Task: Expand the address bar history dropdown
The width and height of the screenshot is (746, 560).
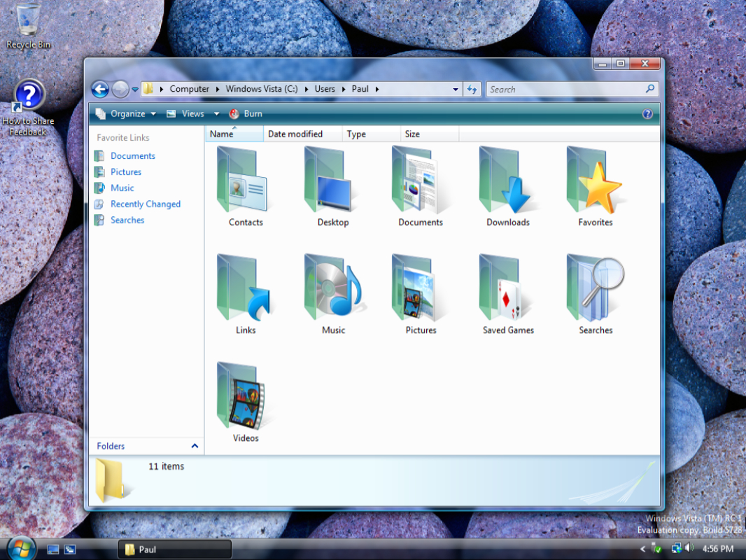Action: (456, 90)
